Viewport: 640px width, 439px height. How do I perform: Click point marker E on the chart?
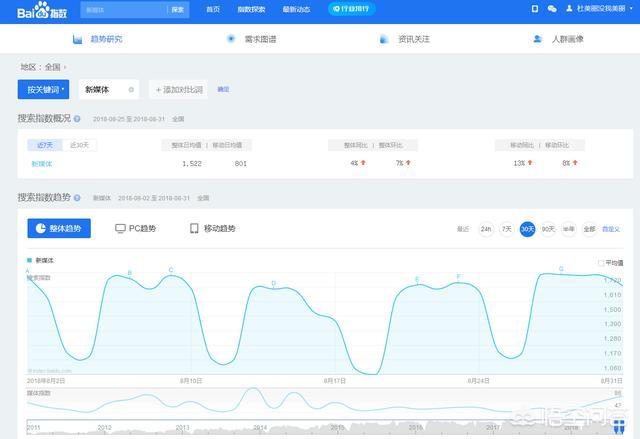tap(417, 279)
